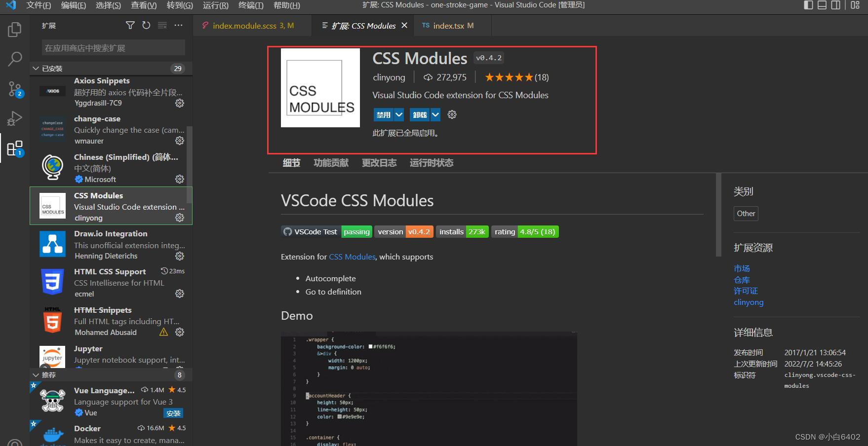868x446 pixels.
Task: Select the 细节 details tab
Action: point(291,163)
